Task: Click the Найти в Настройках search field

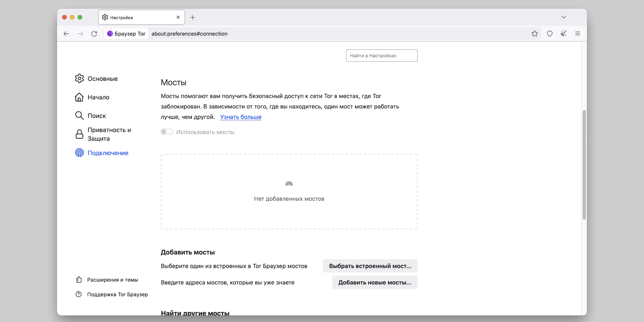Action: (382, 55)
